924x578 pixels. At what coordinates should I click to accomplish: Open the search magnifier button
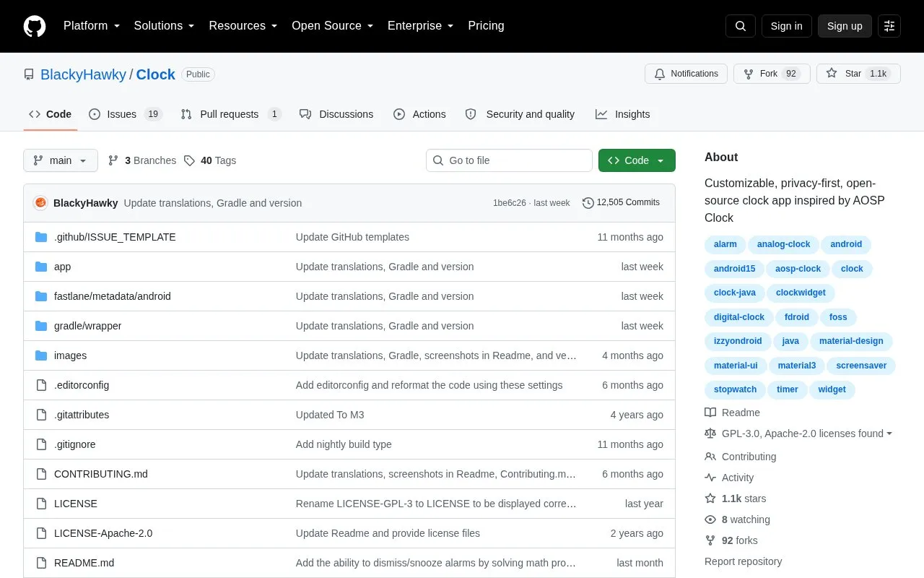741,26
